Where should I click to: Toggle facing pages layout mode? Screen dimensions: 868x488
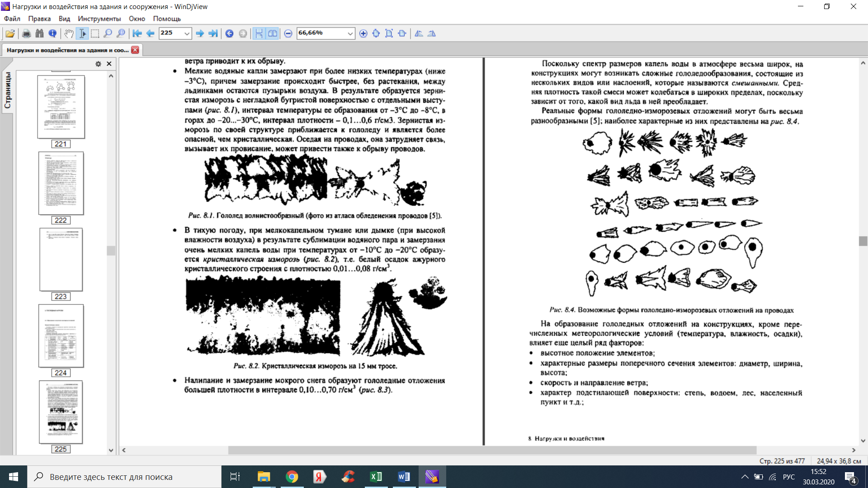pyautogui.click(x=272, y=33)
